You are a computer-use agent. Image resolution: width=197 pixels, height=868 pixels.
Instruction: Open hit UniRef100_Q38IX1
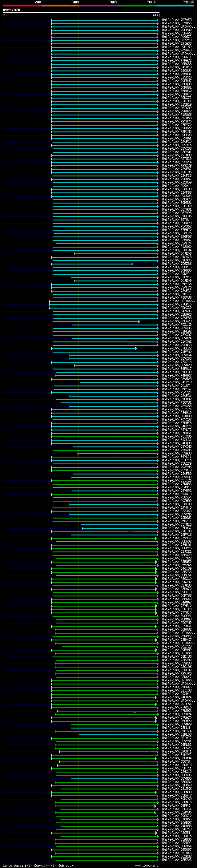coord(177,101)
